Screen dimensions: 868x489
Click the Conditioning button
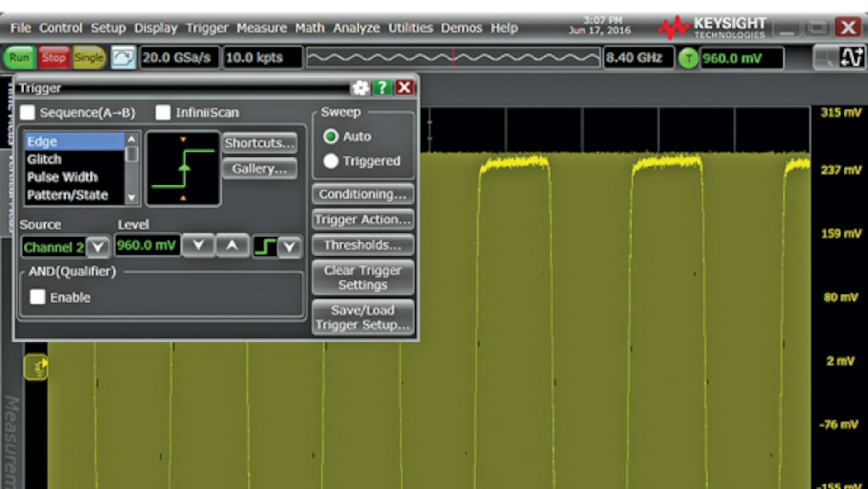363,194
